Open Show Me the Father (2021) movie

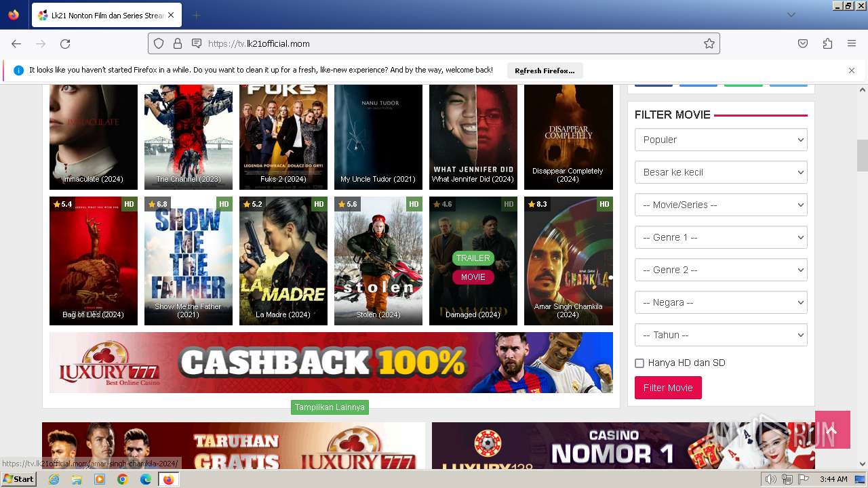pos(189,261)
